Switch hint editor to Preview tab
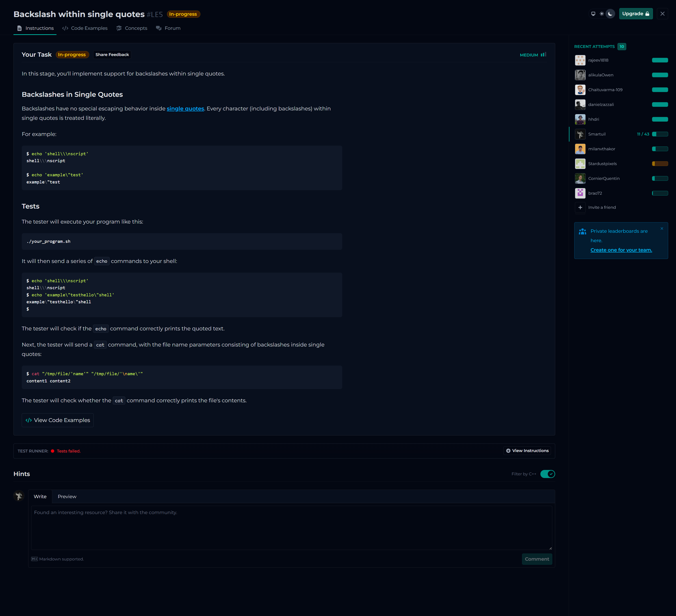This screenshot has height=616, width=676. [67, 496]
